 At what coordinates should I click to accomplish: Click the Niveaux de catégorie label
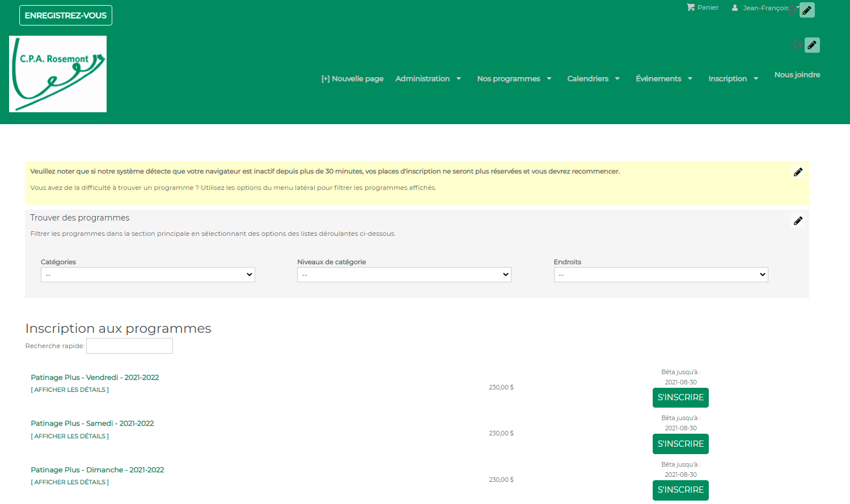click(x=332, y=262)
